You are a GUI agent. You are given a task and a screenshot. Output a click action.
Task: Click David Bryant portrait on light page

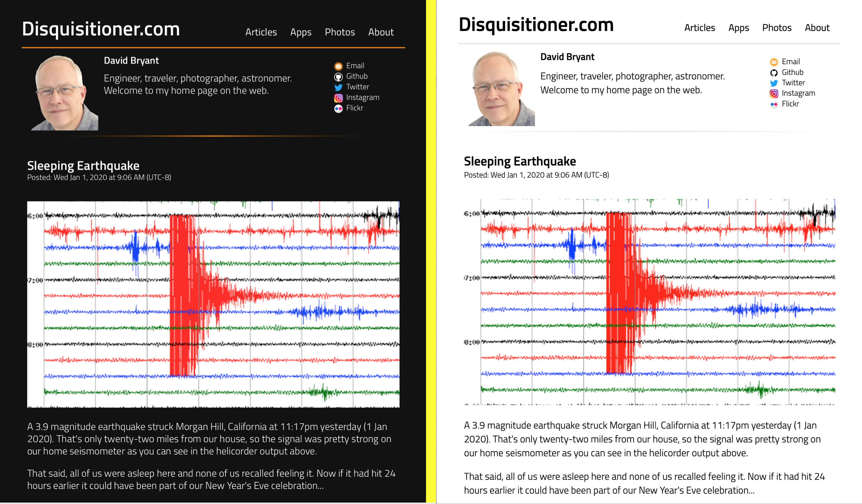click(501, 88)
